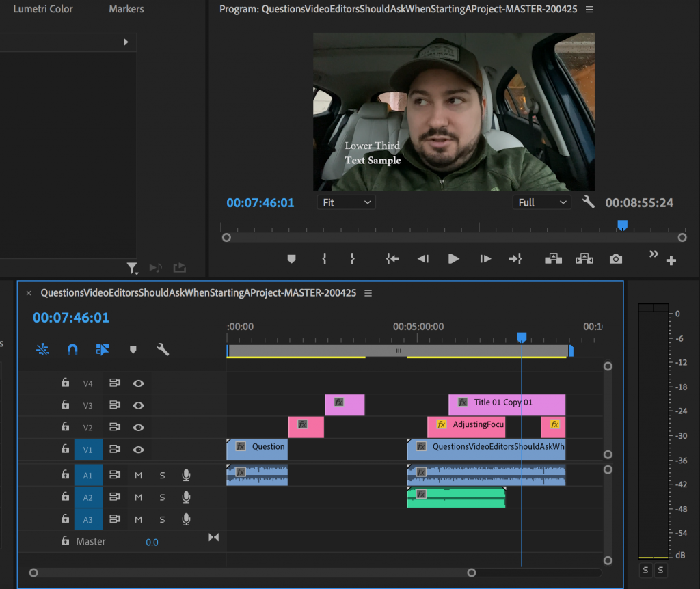Open timeline sequence panel menu
The width and height of the screenshot is (700, 589).
point(368,293)
